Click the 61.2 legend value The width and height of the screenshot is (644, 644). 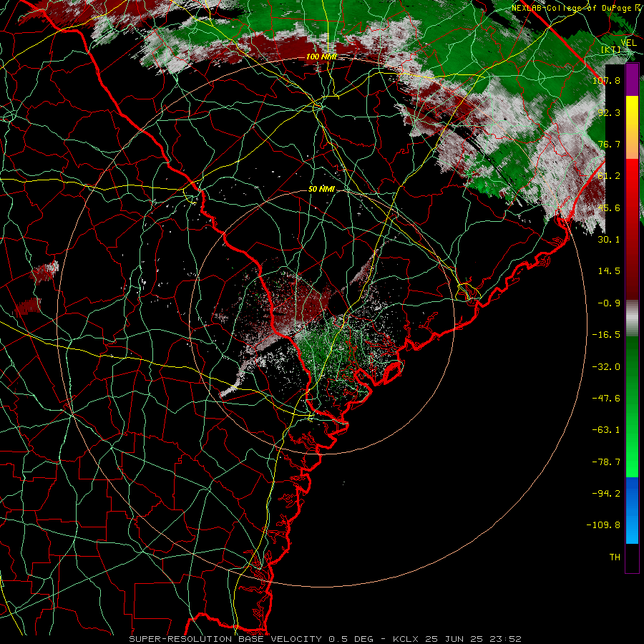pyautogui.click(x=609, y=176)
